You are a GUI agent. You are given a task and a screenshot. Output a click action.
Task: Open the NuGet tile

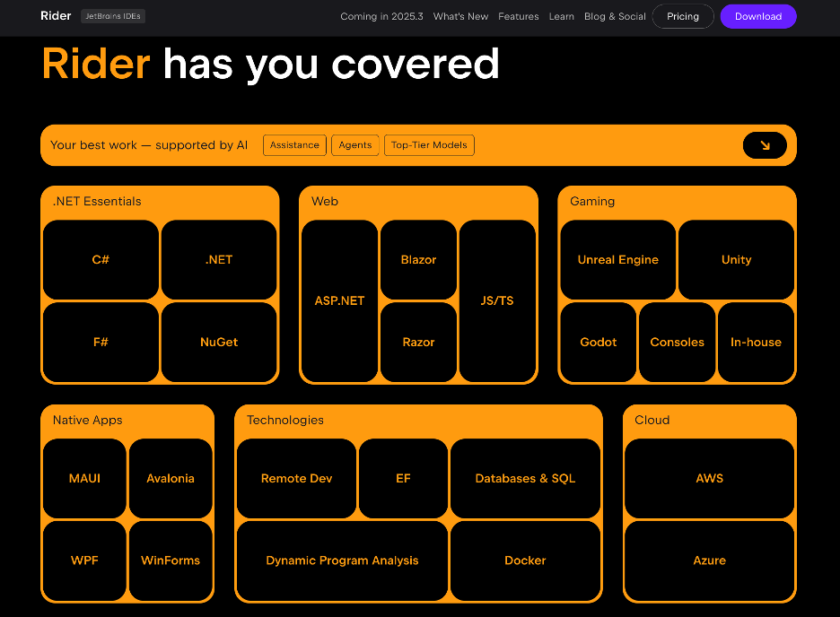point(219,342)
